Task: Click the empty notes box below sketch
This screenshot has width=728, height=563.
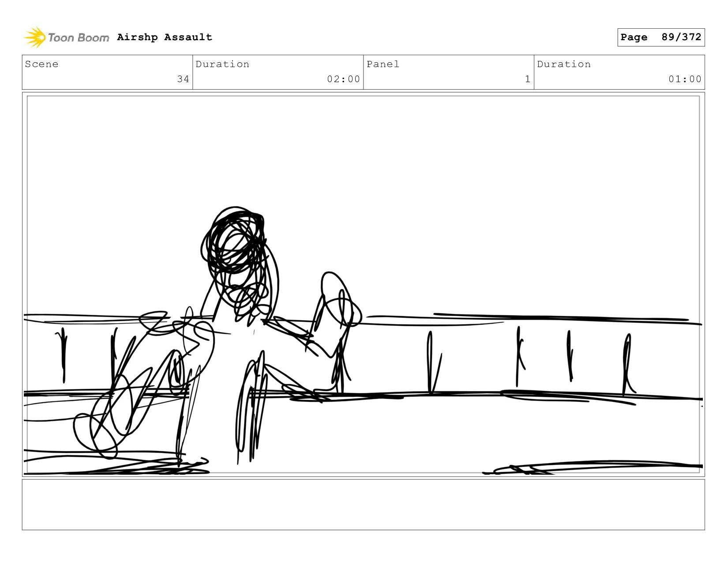Action: click(363, 505)
